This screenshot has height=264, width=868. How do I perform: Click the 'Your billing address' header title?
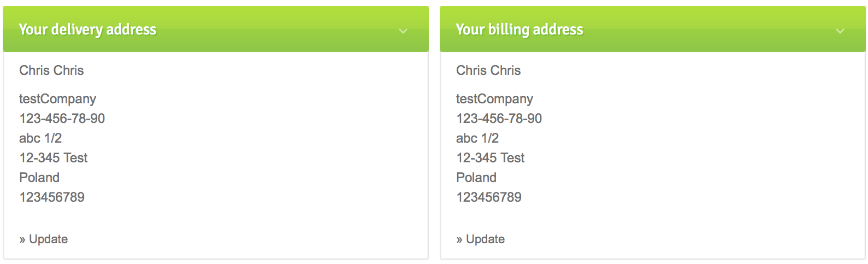[x=519, y=30]
